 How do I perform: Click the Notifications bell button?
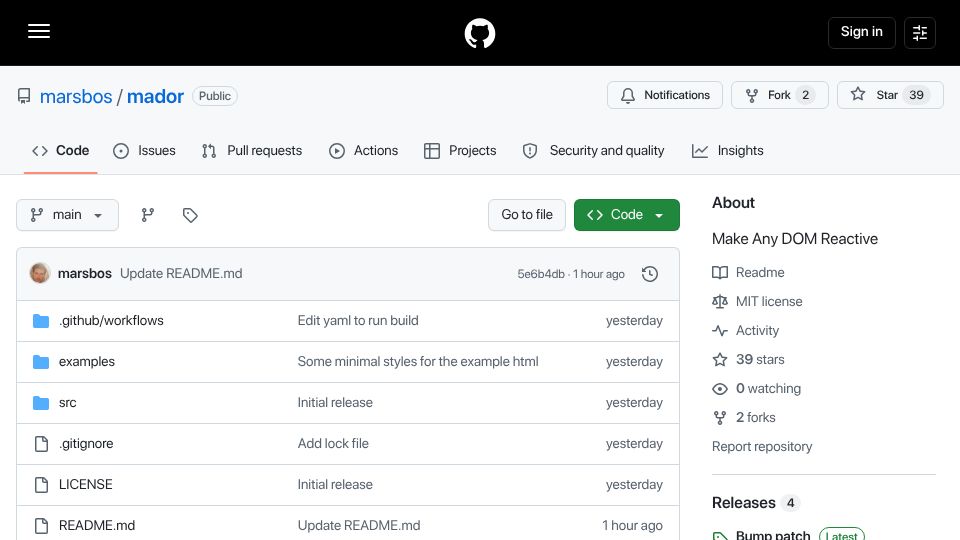pos(665,95)
